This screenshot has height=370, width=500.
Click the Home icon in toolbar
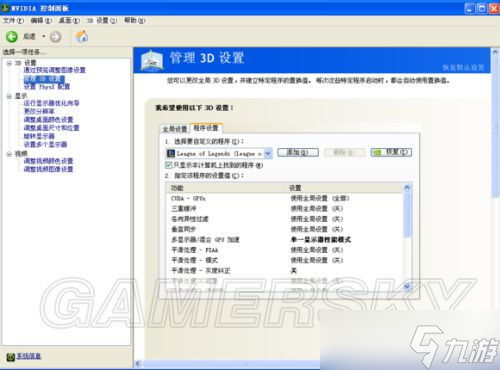coord(82,36)
